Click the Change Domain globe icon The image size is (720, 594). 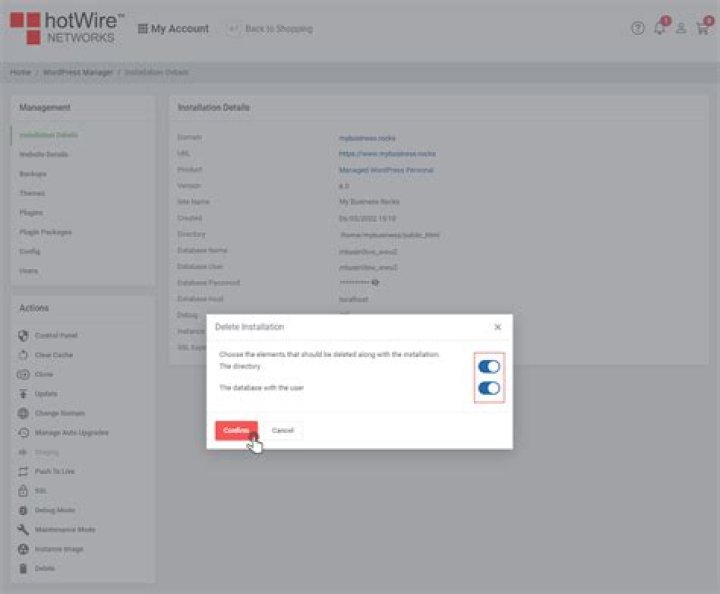tap(23, 413)
